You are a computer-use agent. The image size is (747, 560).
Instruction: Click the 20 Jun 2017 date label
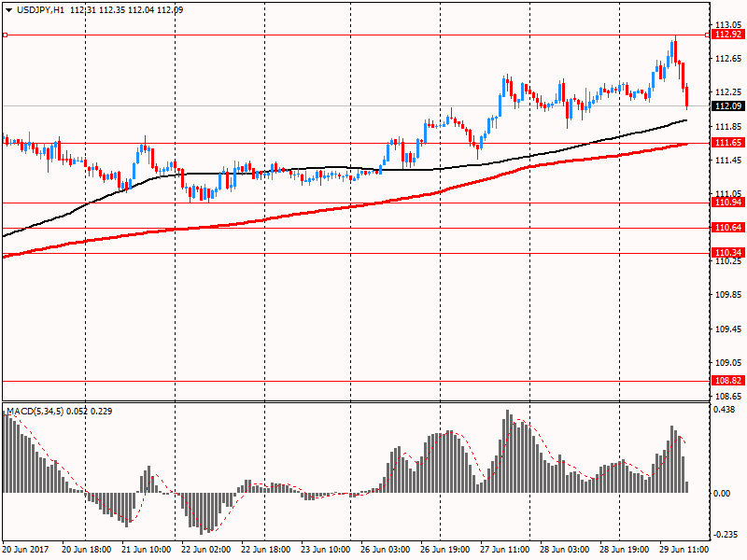coord(26,550)
